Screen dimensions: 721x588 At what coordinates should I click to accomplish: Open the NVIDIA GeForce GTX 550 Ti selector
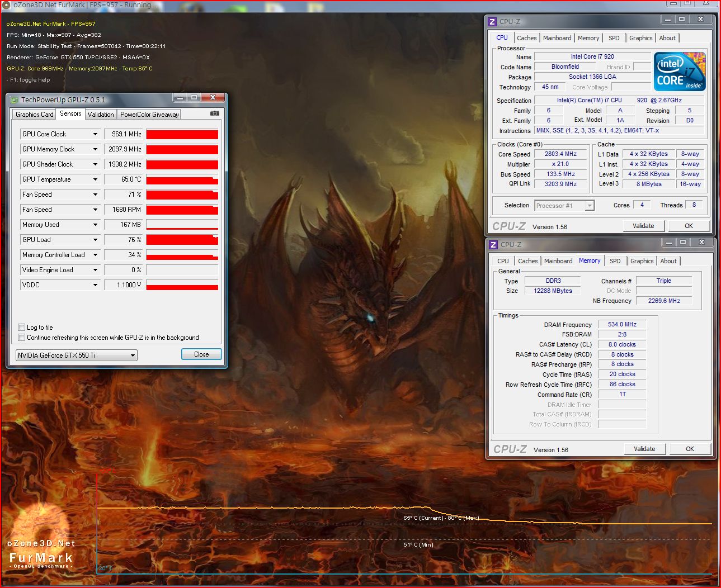pos(76,355)
